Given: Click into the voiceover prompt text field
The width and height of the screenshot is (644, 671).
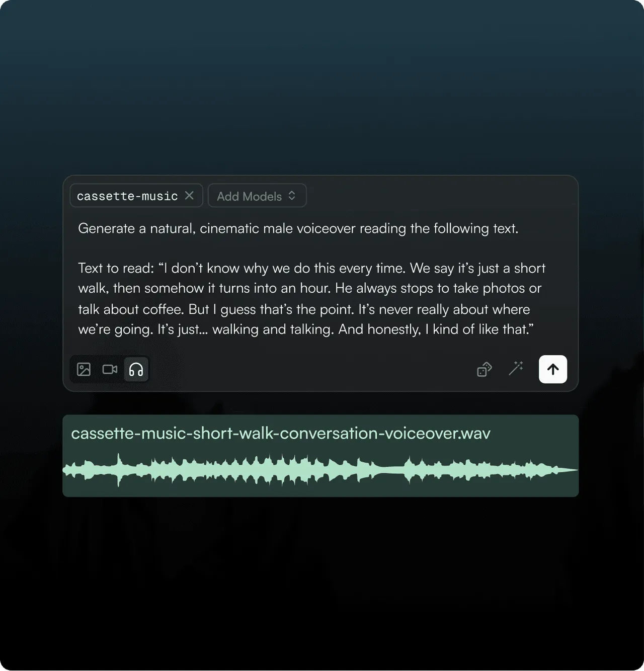Looking at the screenshot, I should pyautogui.click(x=312, y=279).
